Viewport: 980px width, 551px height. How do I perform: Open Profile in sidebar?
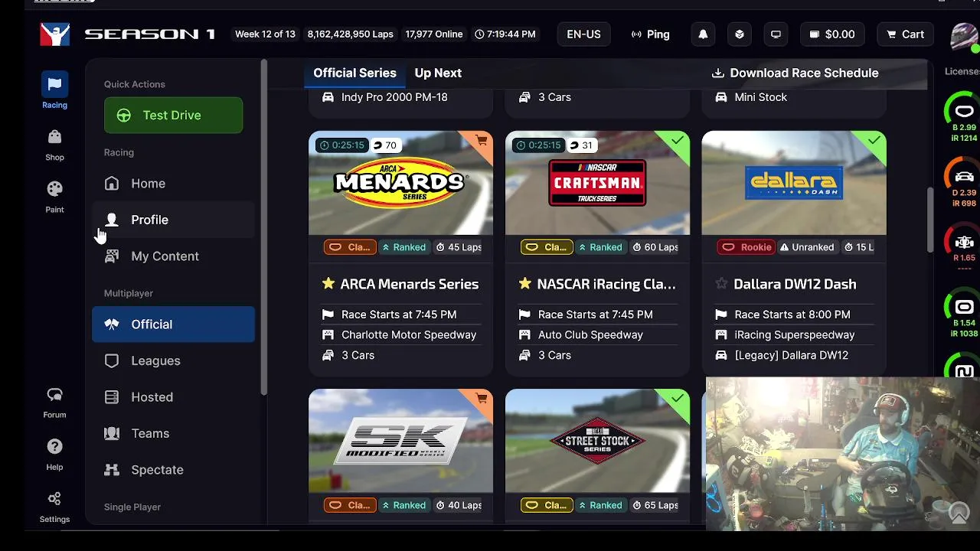pyautogui.click(x=173, y=220)
